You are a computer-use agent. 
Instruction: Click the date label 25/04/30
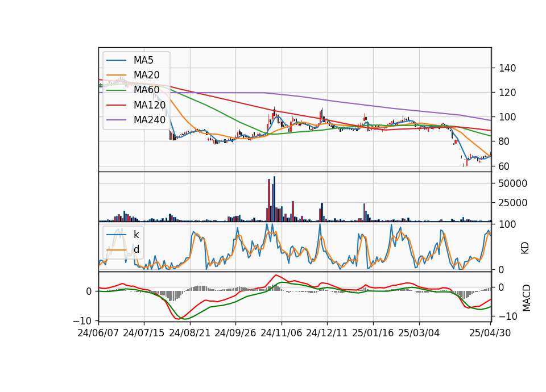(490, 333)
